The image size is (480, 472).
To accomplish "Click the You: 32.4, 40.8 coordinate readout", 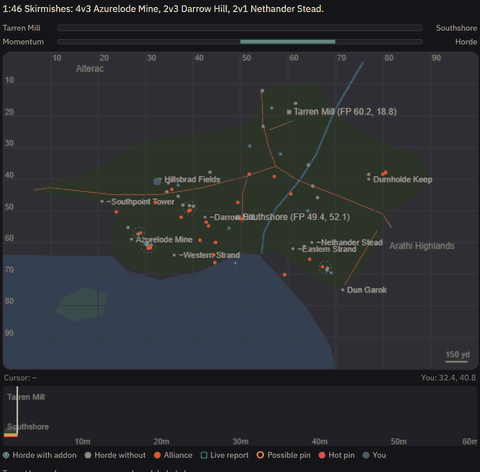I will pos(448,378).
